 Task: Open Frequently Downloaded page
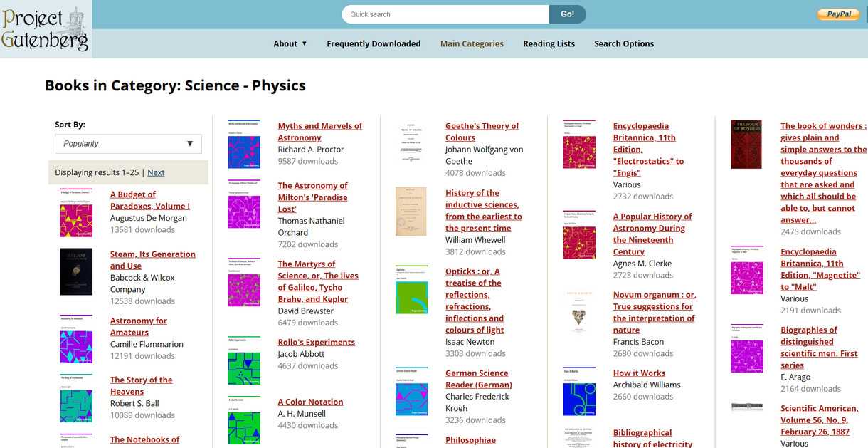[x=374, y=43]
